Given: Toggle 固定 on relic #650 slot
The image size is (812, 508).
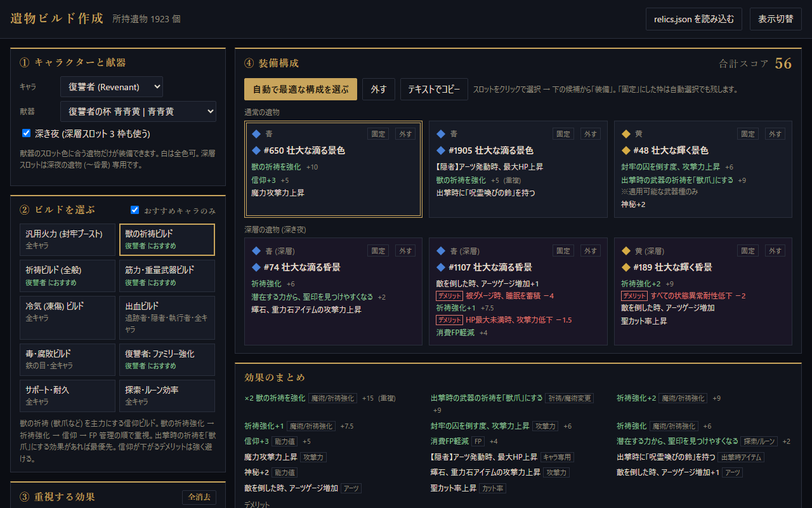Looking at the screenshot, I should pos(378,134).
